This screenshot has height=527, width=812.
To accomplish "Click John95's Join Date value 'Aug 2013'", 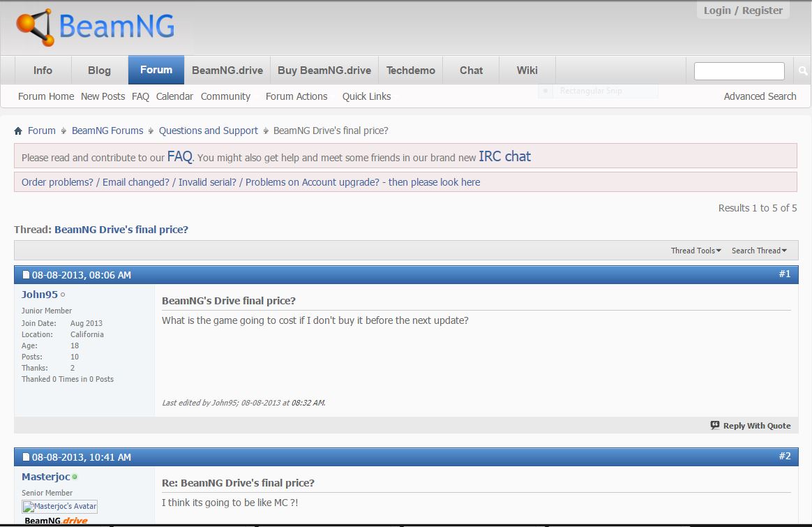I will 87,323.
